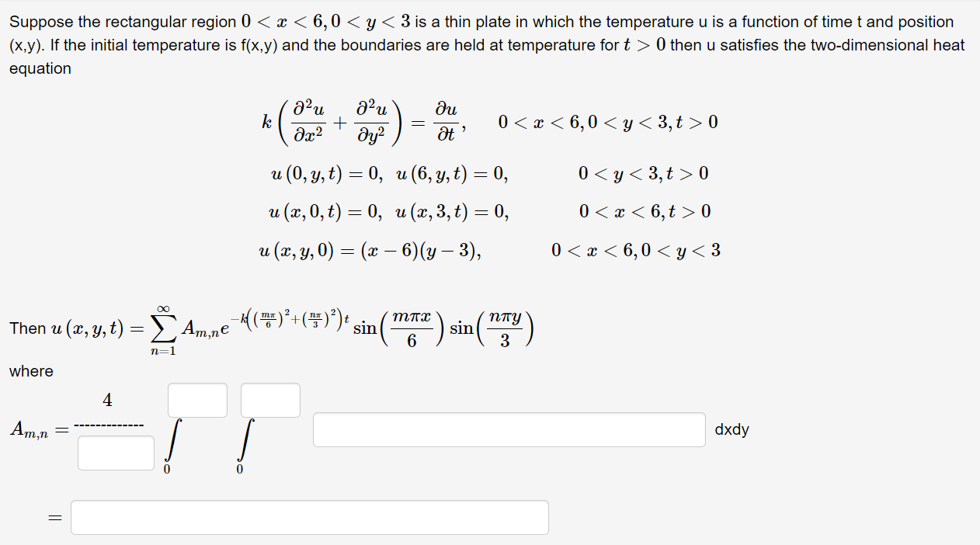Image resolution: width=980 pixels, height=545 pixels.
Task: Select the sin(nπy/3) factor in the series
Action: (x=493, y=328)
